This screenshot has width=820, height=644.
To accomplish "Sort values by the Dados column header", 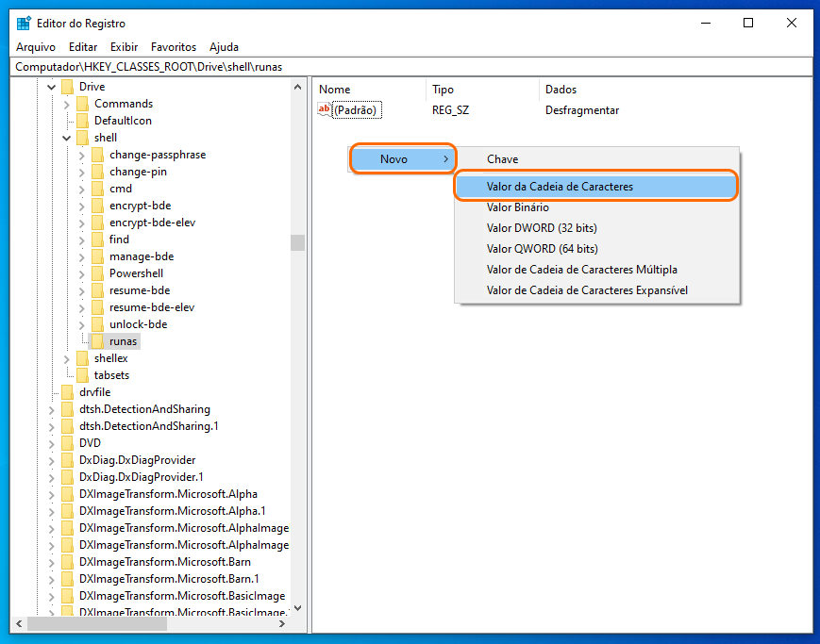I will pos(675,90).
